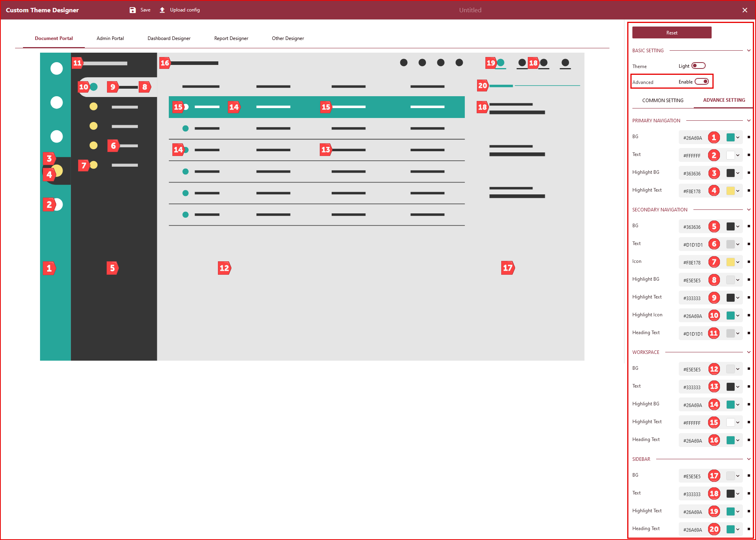The image size is (756, 540).
Task: Open the Common Setting tab
Action: [662, 101]
